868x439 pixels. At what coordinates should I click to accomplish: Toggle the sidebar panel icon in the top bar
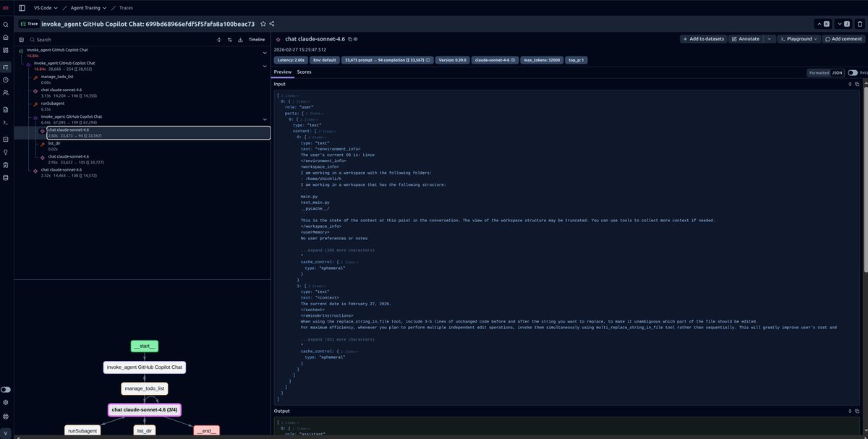pos(22,8)
